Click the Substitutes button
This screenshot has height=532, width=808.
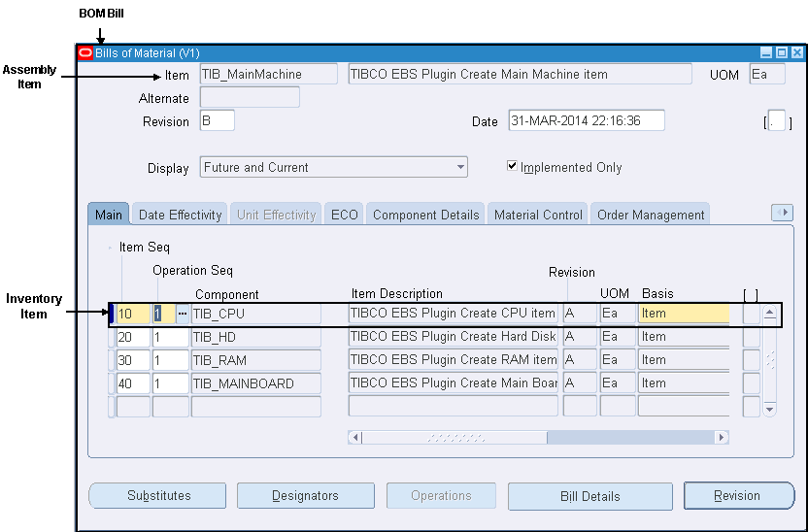click(157, 495)
